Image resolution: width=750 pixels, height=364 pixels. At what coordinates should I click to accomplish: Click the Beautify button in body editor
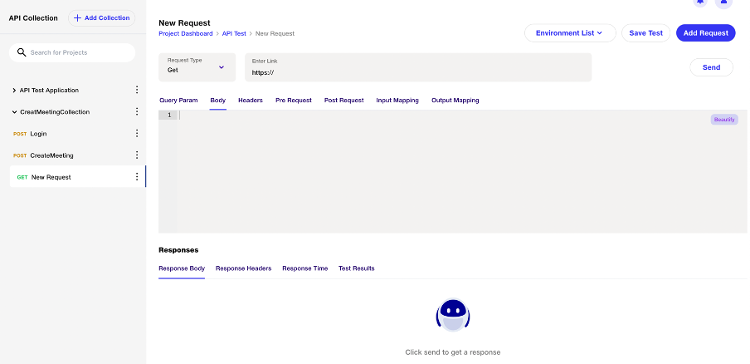click(724, 120)
